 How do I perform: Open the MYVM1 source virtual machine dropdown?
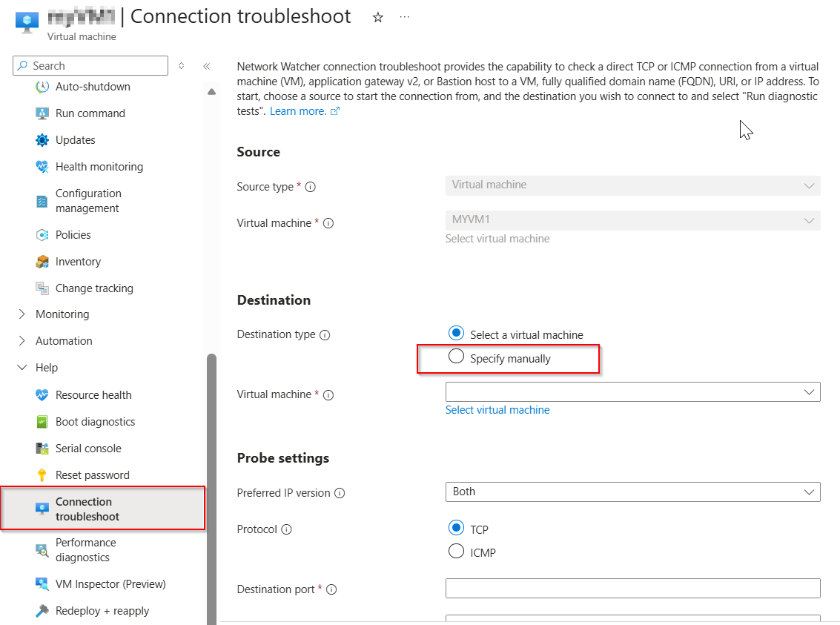point(632,220)
